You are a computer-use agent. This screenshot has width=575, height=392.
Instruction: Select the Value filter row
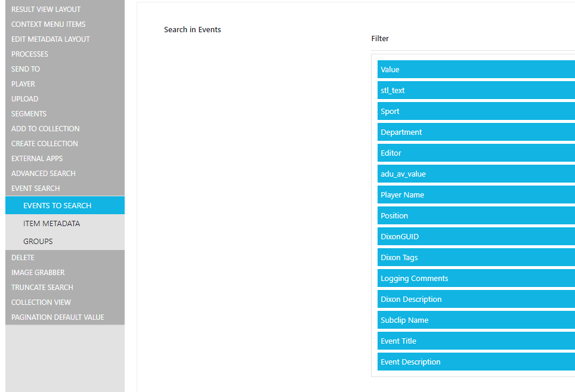pos(475,70)
